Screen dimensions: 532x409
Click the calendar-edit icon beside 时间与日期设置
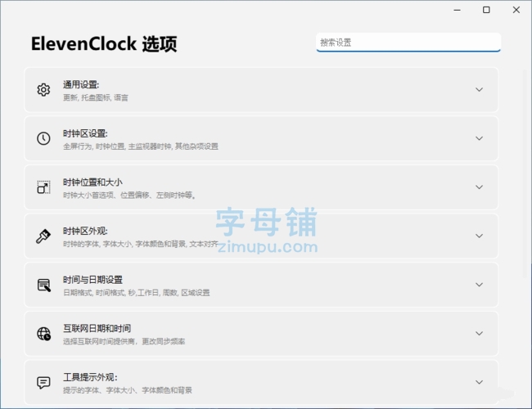pos(43,285)
